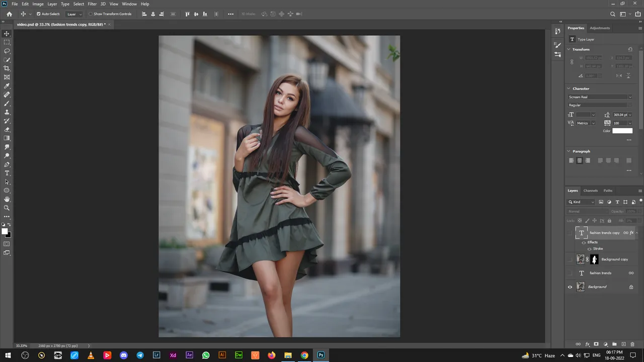644x362 pixels.
Task: Toggle the Effects visibility eye
Action: coord(584,242)
